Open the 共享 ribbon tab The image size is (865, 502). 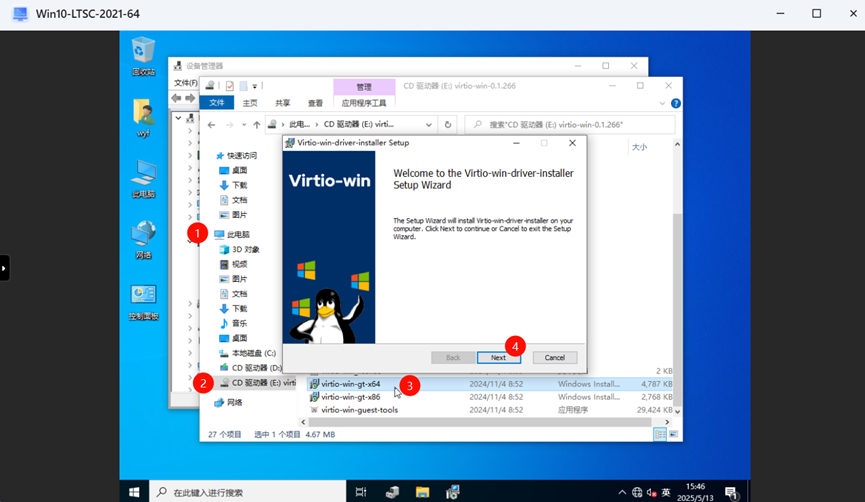pos(282,103)
